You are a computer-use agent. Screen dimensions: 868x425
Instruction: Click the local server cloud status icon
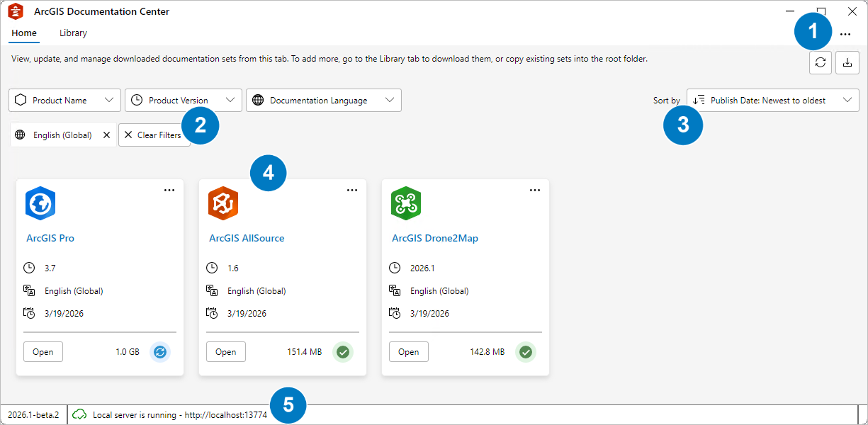click(80, 414)
